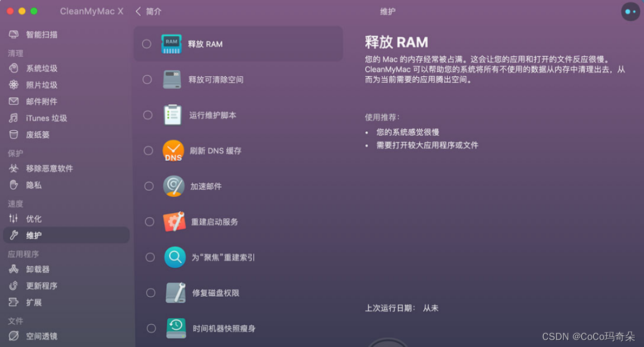Click the 照片垃圾 flower icon
Viewport: 644px width, 347px height.
coord(14,84)
